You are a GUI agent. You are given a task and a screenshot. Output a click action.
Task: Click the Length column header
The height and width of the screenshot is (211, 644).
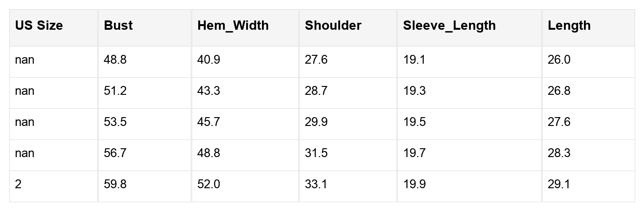(569, 26)
